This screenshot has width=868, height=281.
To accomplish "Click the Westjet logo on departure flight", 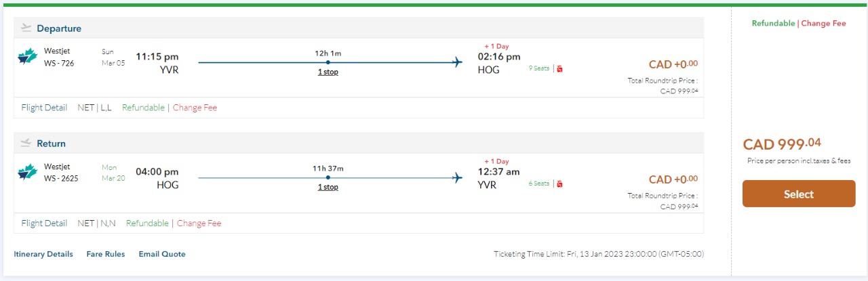I will [27, 57].
